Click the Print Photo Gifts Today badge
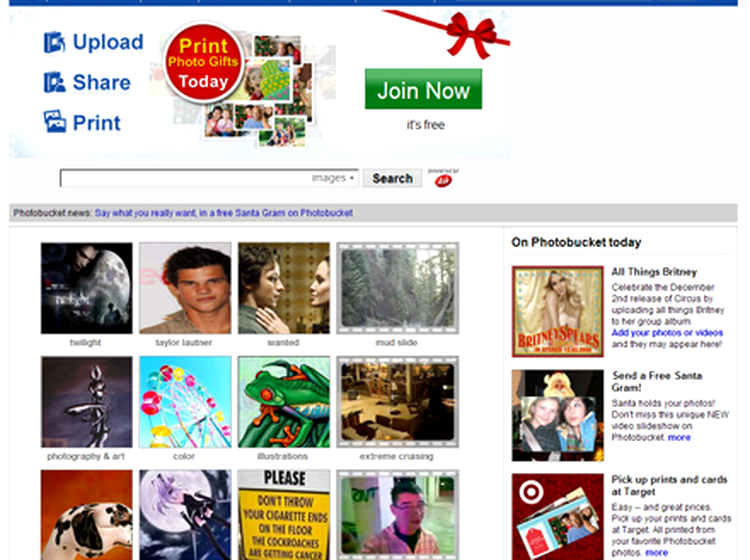The height and width of the screenshot is (560, 750). [x=203, y=63]
